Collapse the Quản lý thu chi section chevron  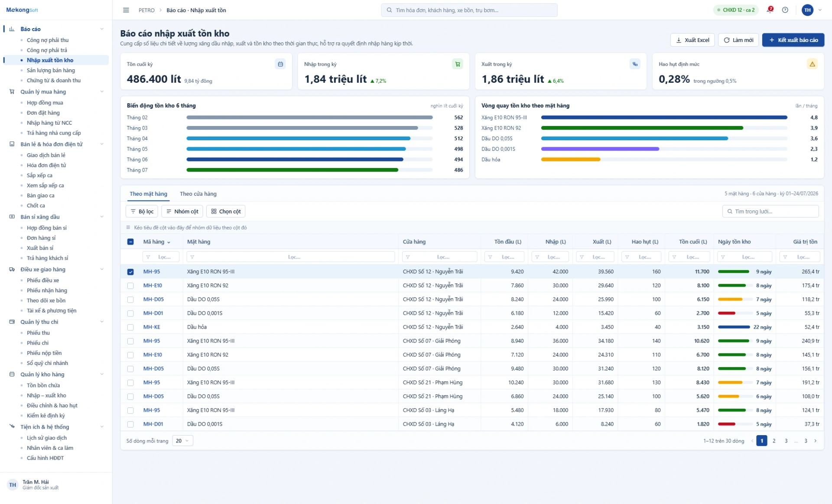coord(102,322)
